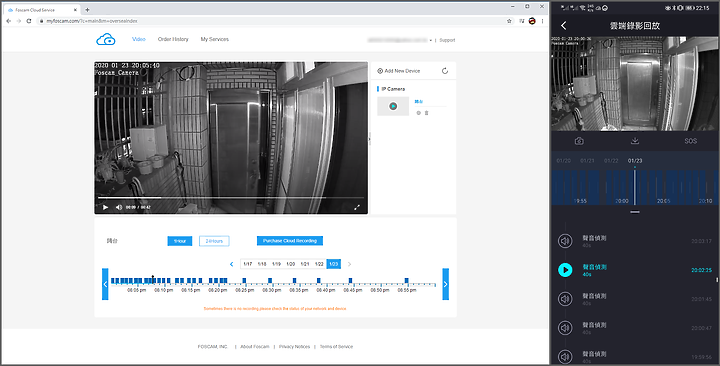This screenshot has width=720, height=366.
Task: Click the phone panel drag handle bar
Action: pos(635,212)
